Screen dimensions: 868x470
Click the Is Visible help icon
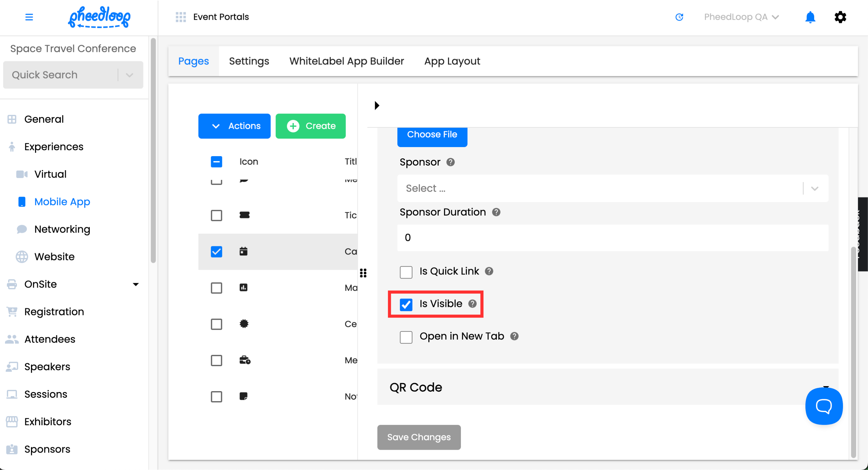pyautogui.click(x=472, y=304)
